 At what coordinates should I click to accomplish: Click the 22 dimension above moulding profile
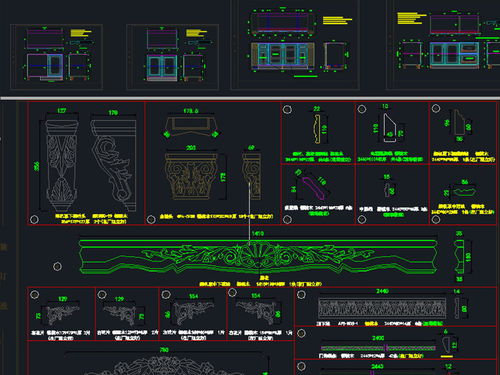(x=317, y=109)
